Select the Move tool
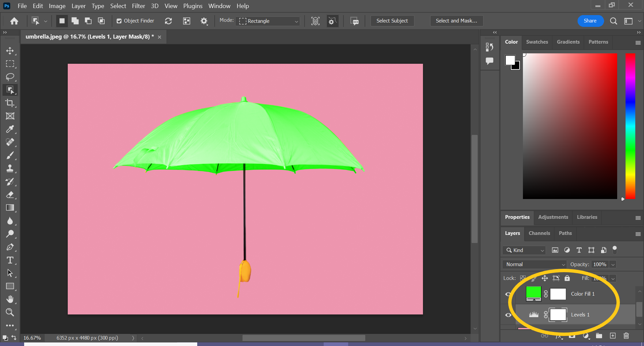Viewport: 644px width, 346px height. click(10, 51)
